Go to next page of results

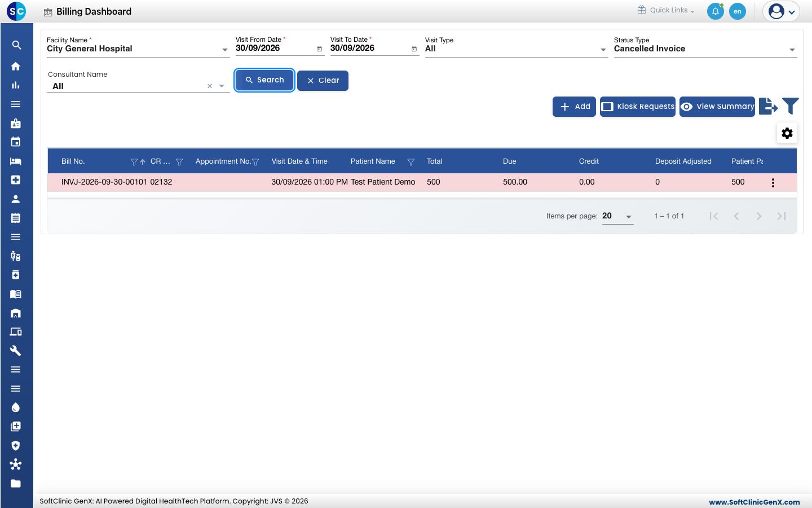pyautogui.click(x=759, y=216)
